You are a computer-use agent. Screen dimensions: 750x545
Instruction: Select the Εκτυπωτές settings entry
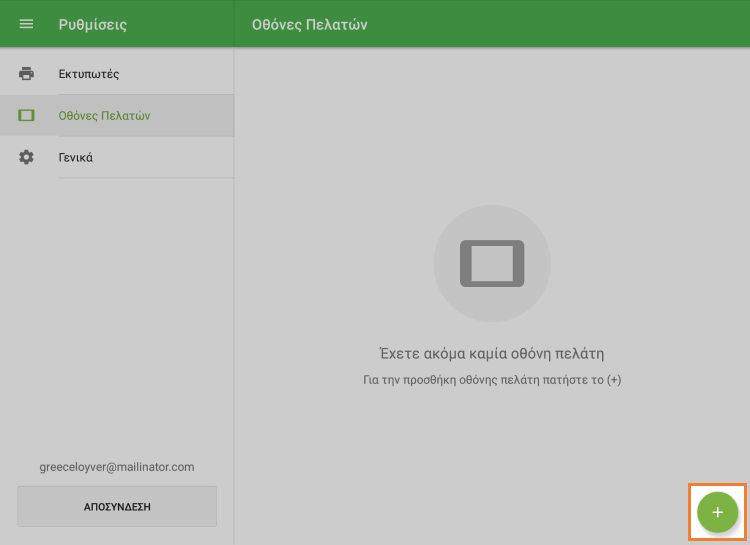tap(89, 74)
